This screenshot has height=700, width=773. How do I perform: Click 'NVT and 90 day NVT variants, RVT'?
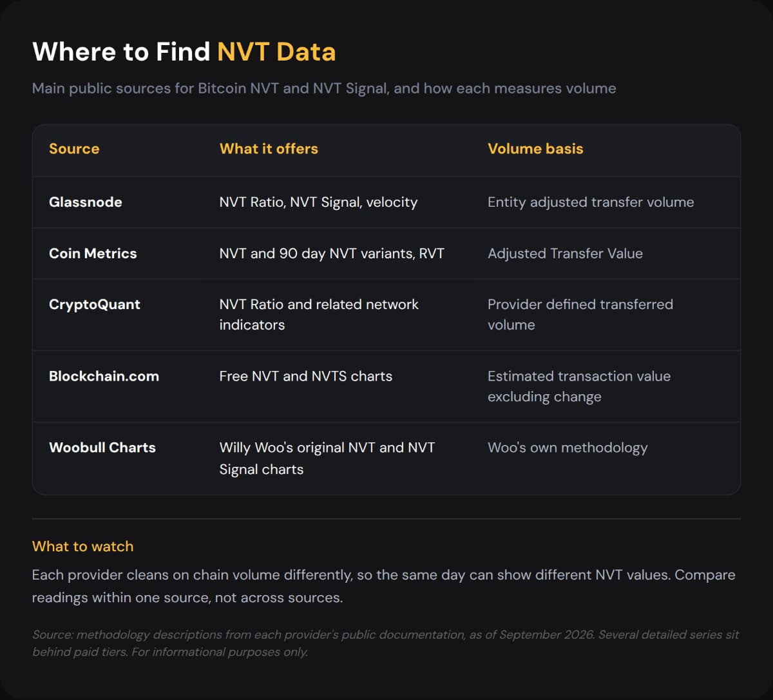tap(332, 254)
